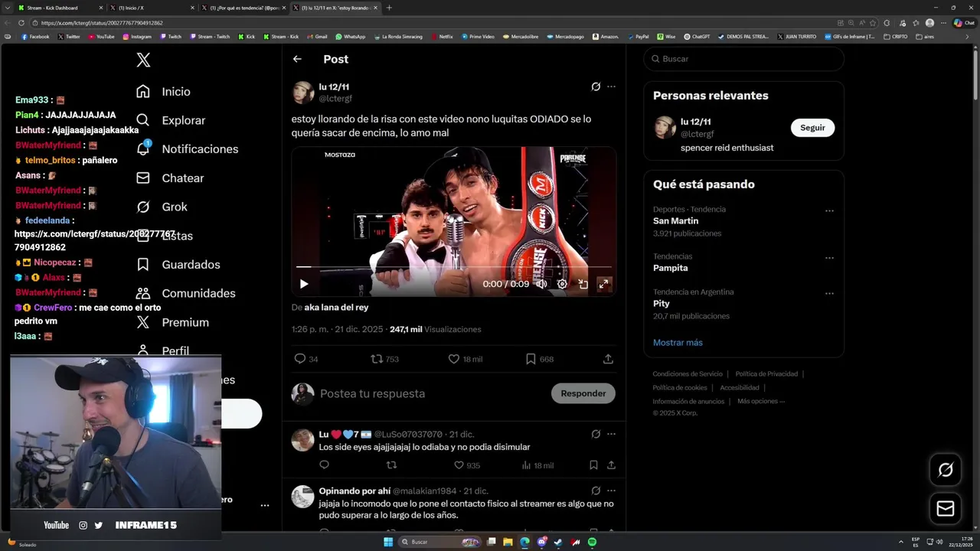
Task: Share Lu's reply
Action: [x=611, y=465]
